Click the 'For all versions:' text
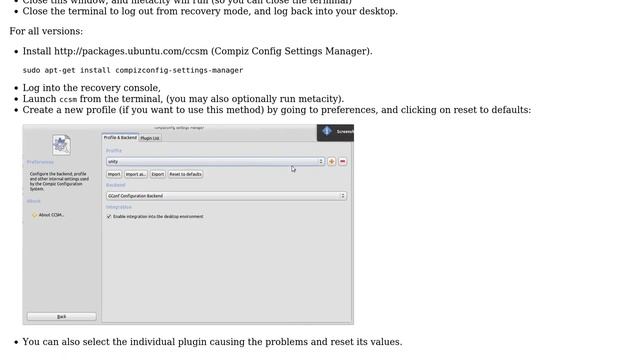640x360 pixels. [46, 31]
